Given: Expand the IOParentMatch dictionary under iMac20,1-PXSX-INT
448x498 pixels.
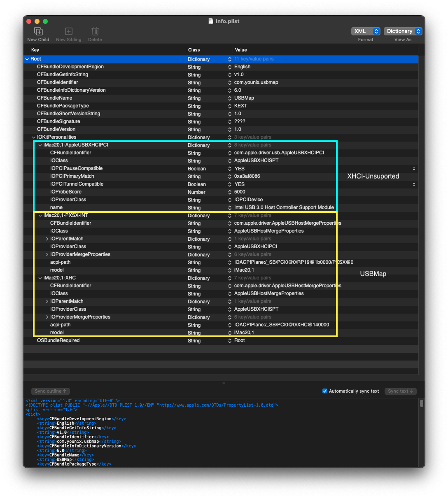Looking at the screenshot, I should click(x=47, y=239).
